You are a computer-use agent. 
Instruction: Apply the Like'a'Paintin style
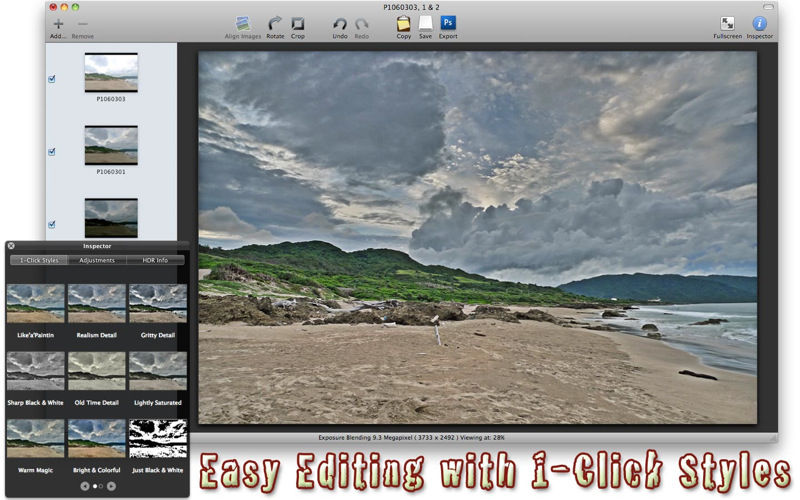tap(36, 304)
